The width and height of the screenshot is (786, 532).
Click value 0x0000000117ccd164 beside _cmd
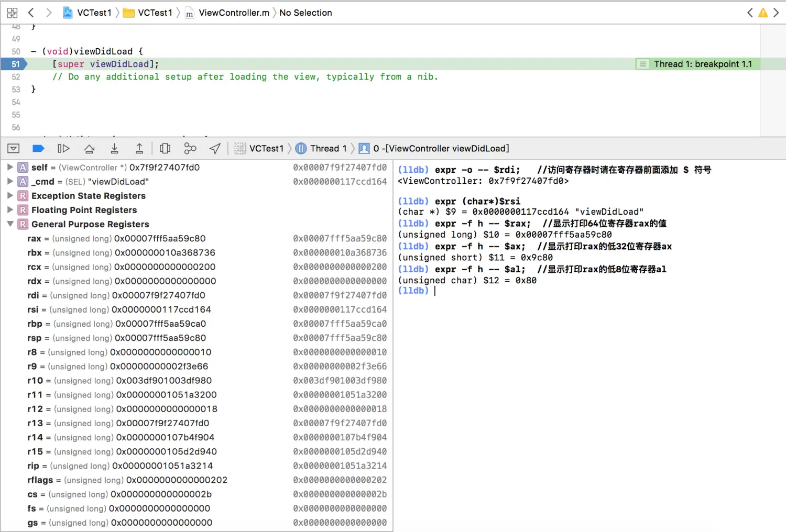[x=340, y=182]
